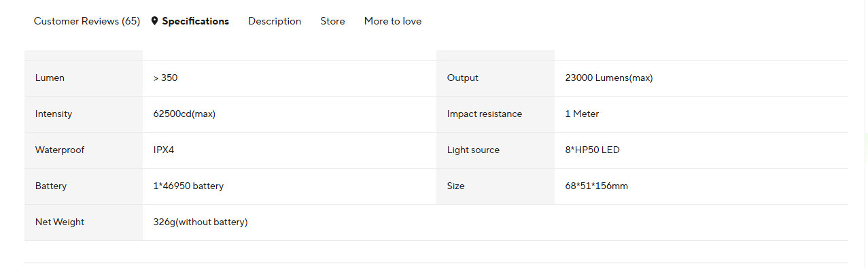Select the IPX4 waterproof value
This screenshot has width=868, height=268.
164,150
